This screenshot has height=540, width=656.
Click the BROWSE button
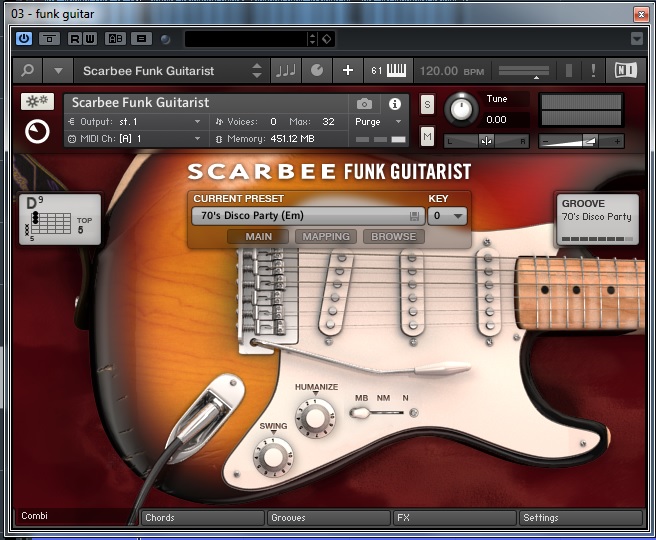pos(394,237)
